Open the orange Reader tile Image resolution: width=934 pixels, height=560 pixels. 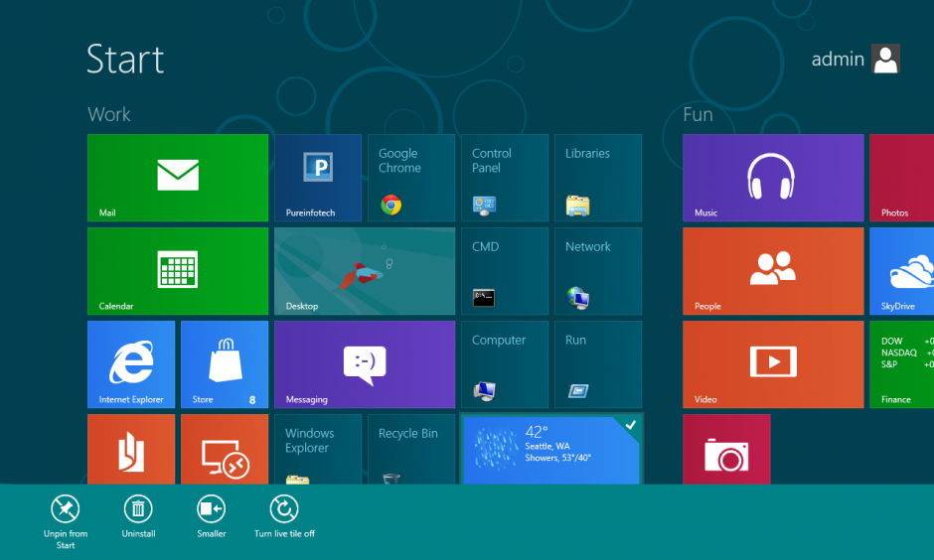[x=131, y=449]
